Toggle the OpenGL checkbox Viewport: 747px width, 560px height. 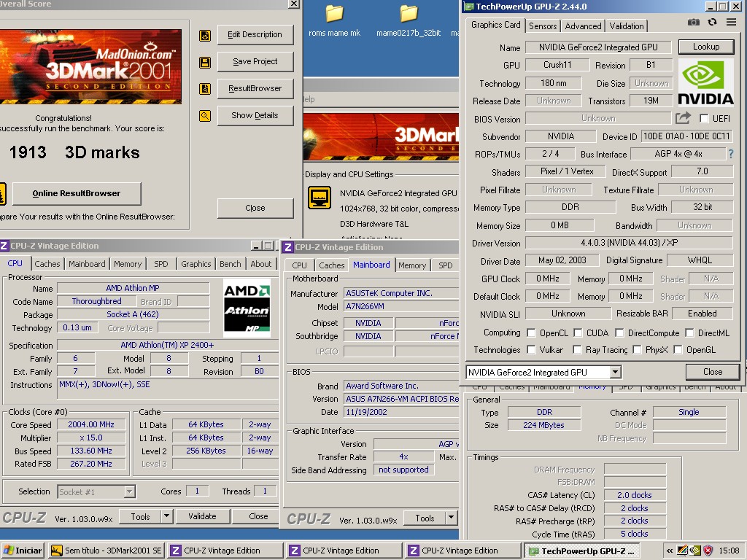point(678,349)
